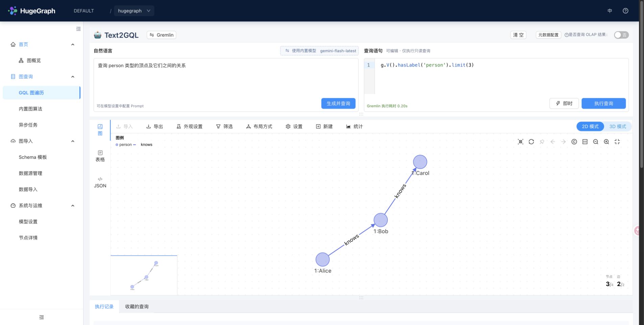Refresh the graph layout with circular arrows icon
The height and width of the screenshot is (325, 644).
coord(531,142)
